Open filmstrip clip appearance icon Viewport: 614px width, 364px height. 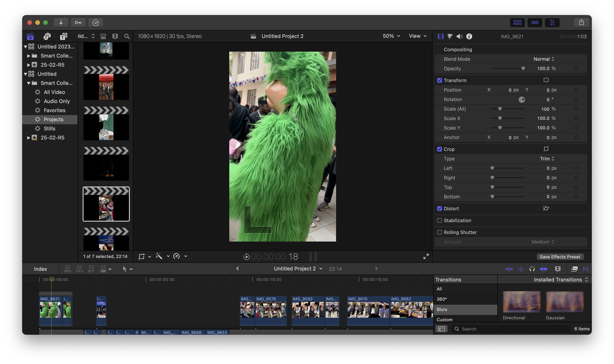115,36
